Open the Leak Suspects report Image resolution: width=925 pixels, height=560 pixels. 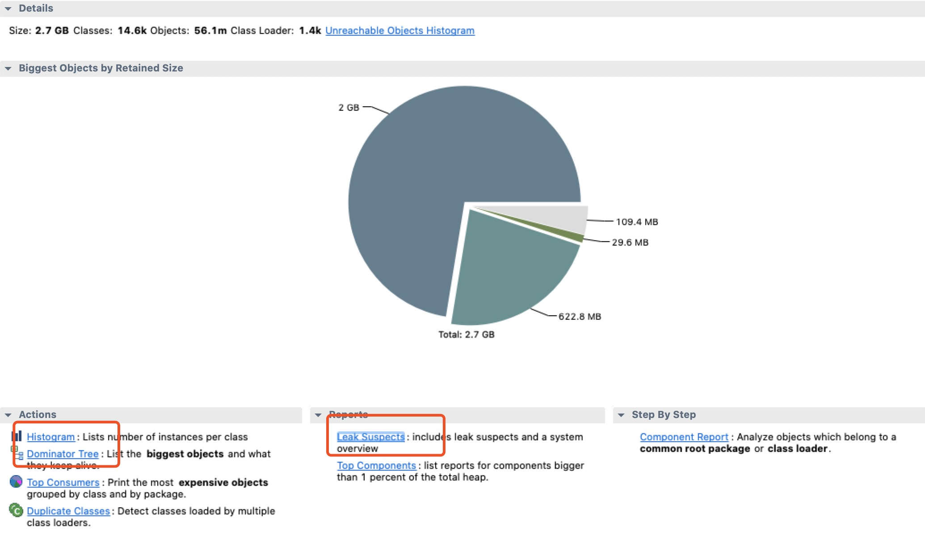370,437
